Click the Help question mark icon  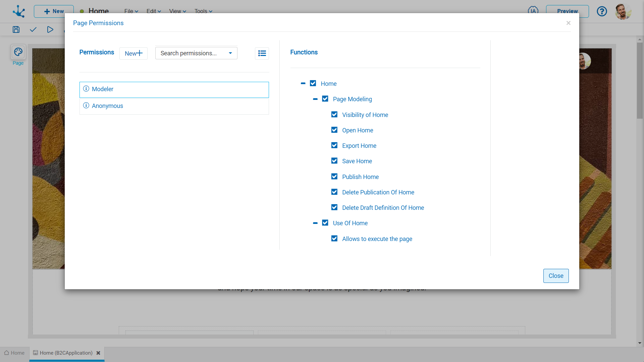tap(602, 11)
